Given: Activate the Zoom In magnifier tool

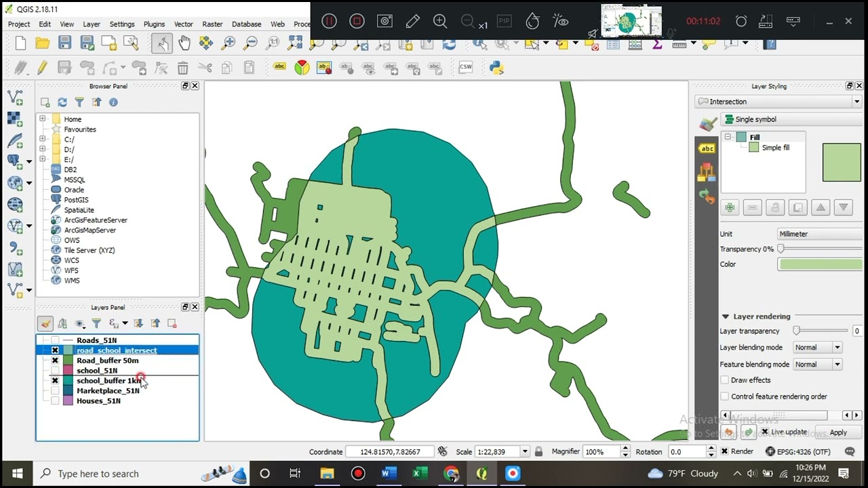Looking at the screenshot, I should point(229,43).
